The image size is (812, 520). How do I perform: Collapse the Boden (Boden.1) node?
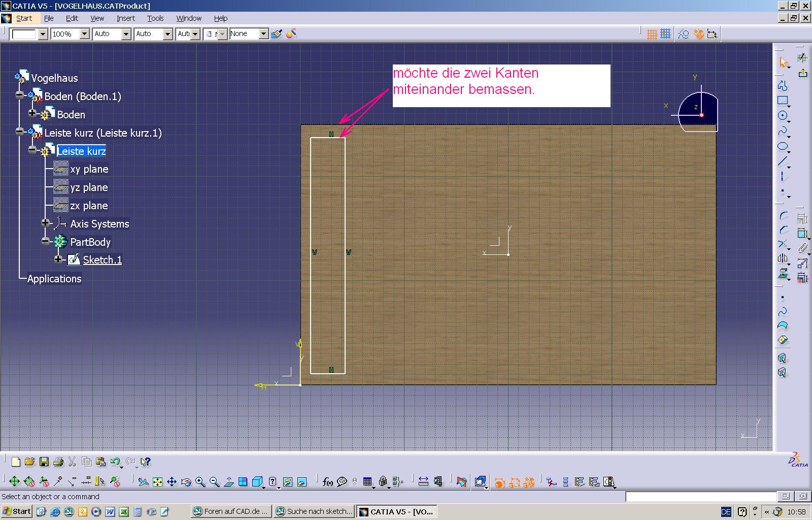[x=19, y=95]
